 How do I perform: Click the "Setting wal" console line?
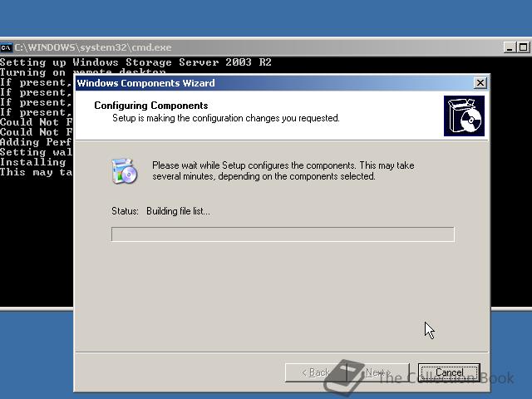36,152
